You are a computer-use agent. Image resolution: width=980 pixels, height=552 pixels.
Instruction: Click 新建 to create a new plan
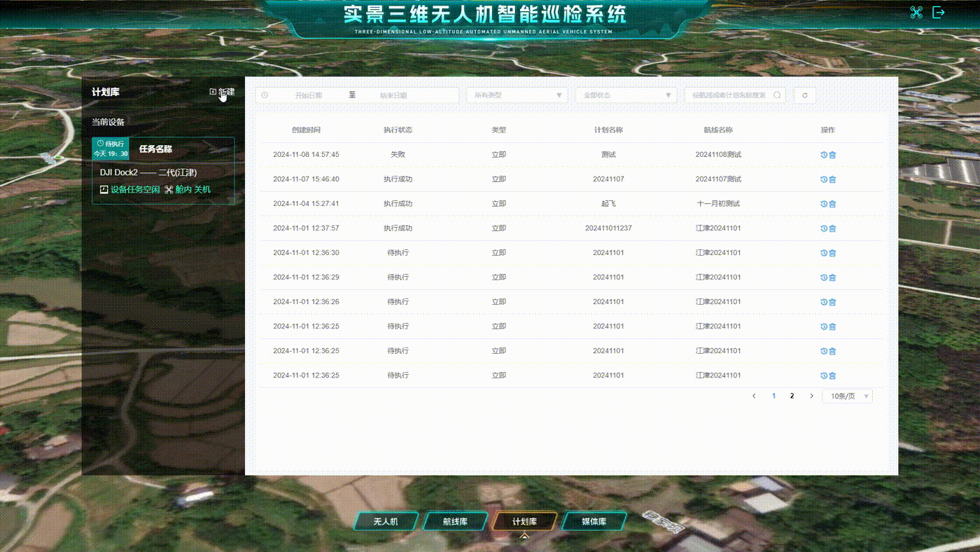coord(222,92)
